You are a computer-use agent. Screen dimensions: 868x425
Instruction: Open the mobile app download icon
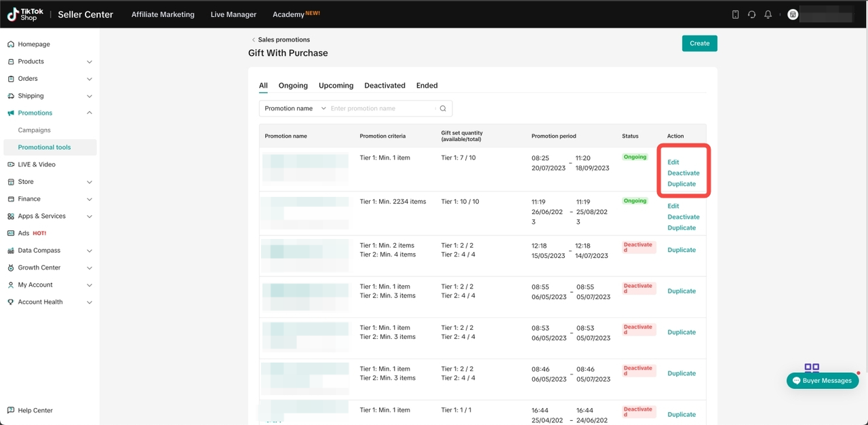(x=735, y=14)
